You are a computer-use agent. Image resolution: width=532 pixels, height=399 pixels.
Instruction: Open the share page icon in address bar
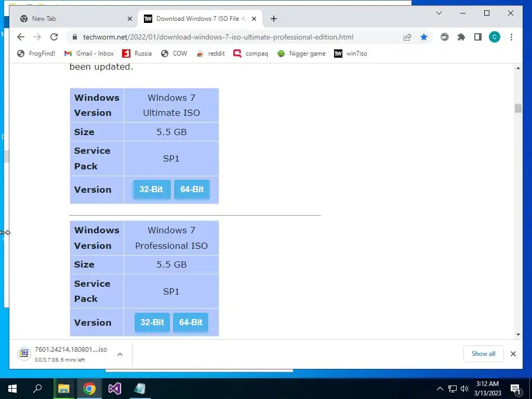tap(407, 37)
